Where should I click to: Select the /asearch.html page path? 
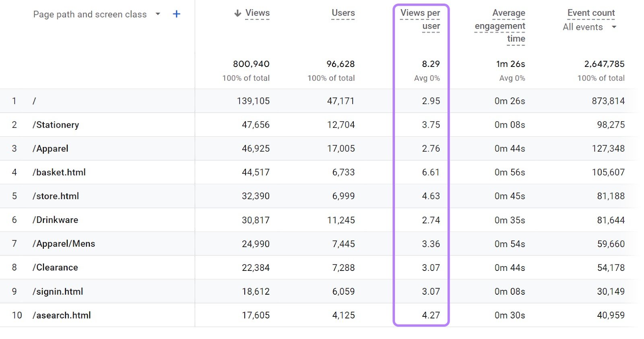click(x=62, y=315)
